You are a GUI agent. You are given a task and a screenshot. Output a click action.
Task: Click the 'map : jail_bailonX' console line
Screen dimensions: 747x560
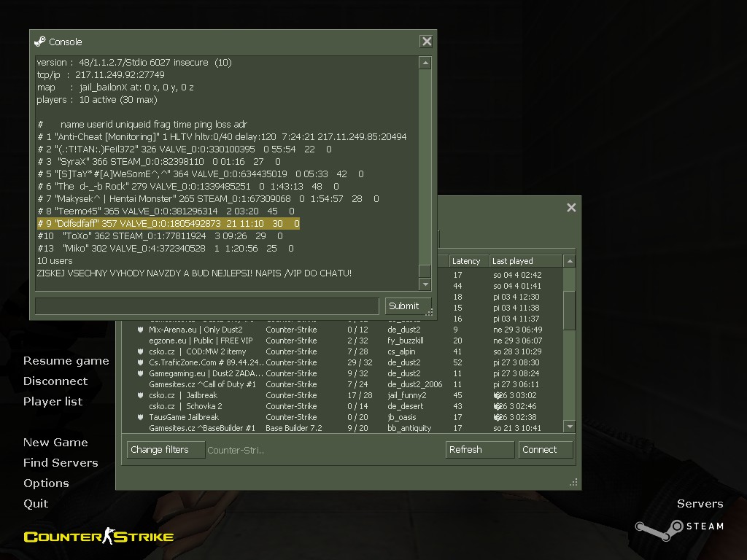(115, 87)
